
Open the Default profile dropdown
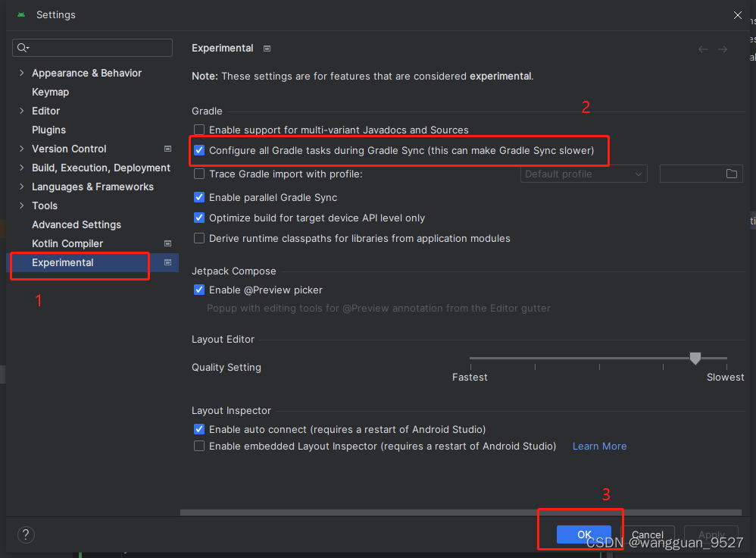tap(583, 174)
